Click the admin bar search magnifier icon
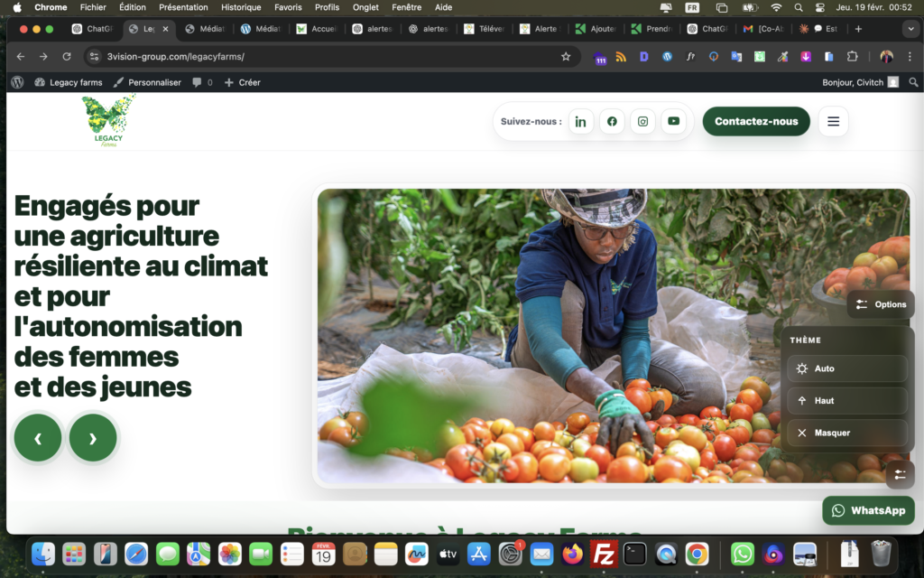Viewport: 924px width, 578px height. (913, 82)
